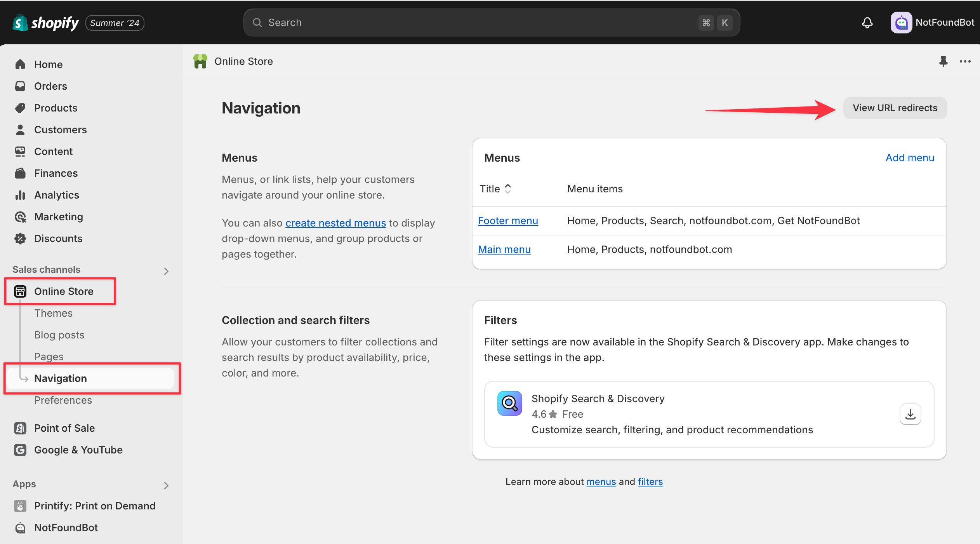980x544 pixels.
Task: Pin the Online Store channel
Action: (944, 61)
